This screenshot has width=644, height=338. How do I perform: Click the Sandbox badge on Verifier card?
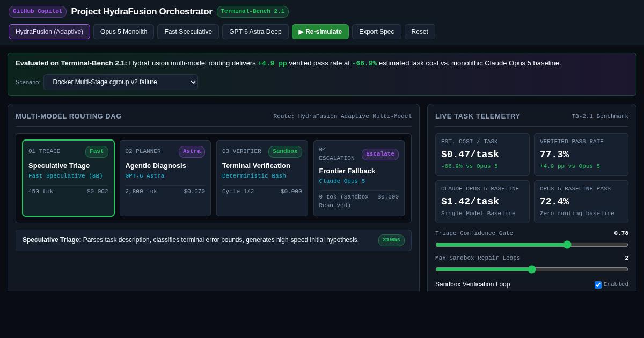coord(285,152)
